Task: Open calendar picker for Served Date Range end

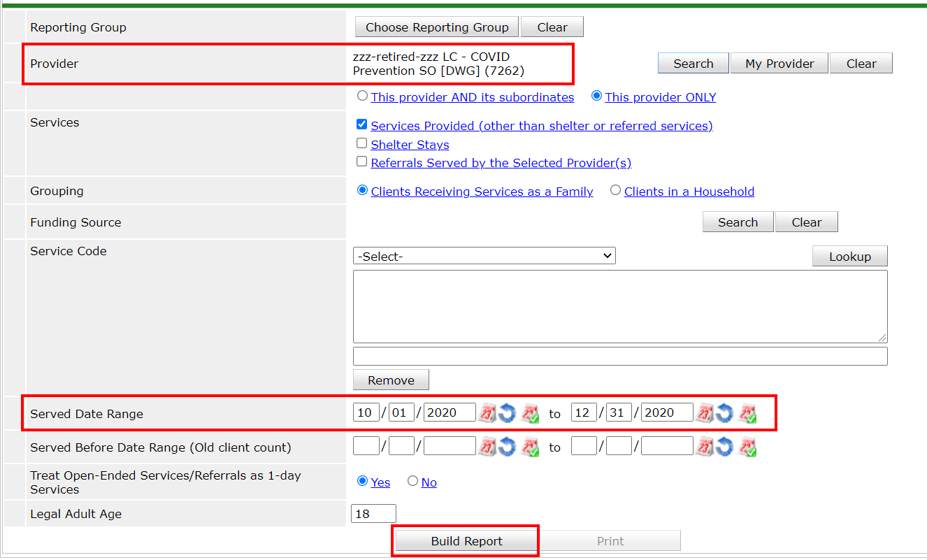Action: point(705,413)
